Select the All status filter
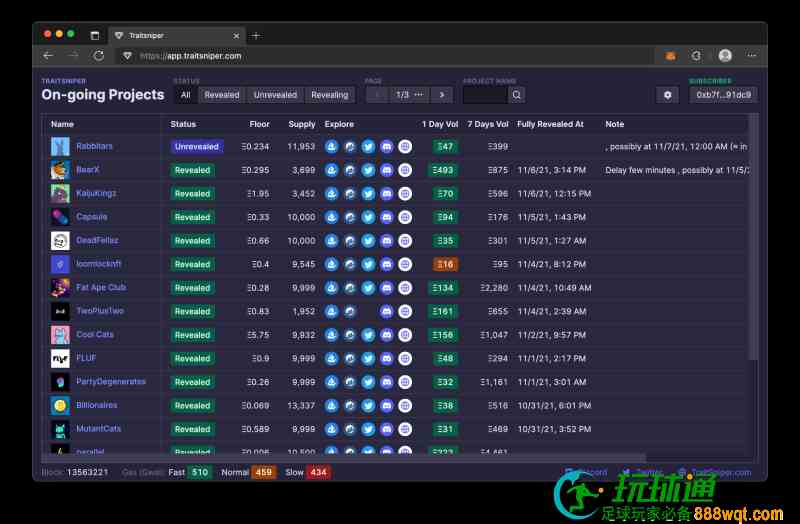The height and width of the screenshot is (524, 800). (x=186, y=95)
